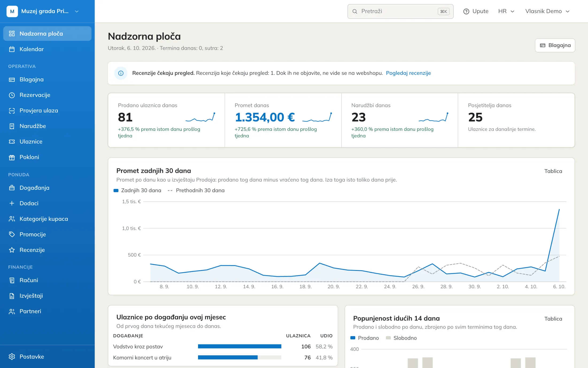Select the Ulaznice ticket icon
Viewport: 588px width, 368px height.
tap(12, 142)
